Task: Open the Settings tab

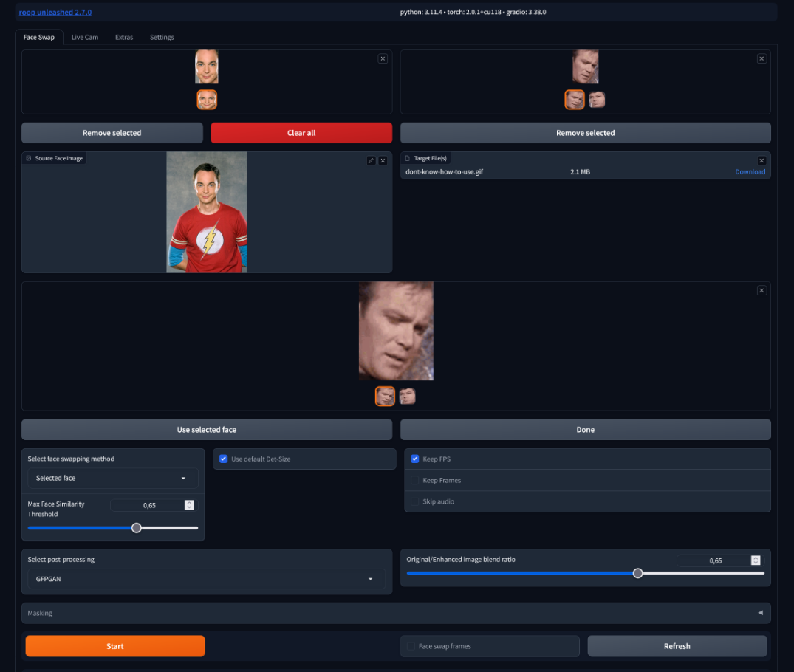Action: [x=162, y=37]
